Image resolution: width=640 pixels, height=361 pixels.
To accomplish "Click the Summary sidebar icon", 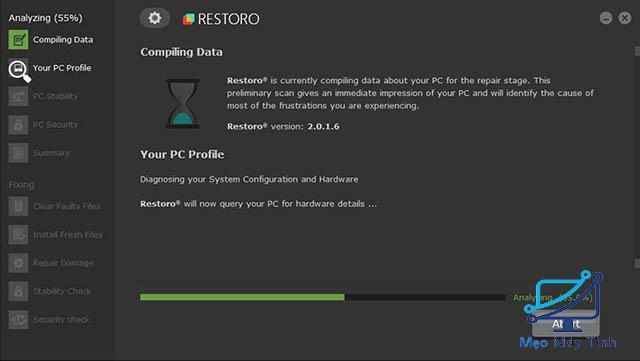I will click(x=18, y=153).
